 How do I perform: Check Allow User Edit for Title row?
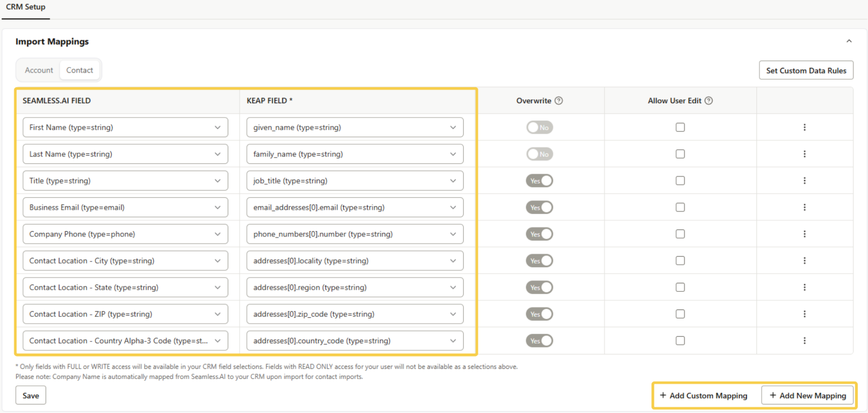click(x=680, y=181)
